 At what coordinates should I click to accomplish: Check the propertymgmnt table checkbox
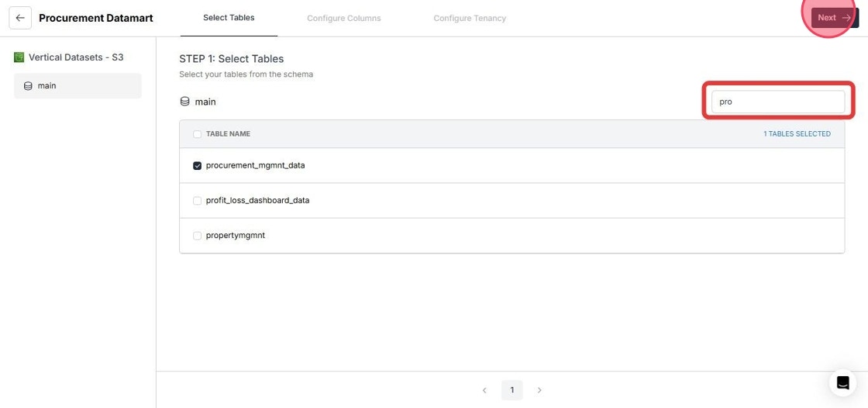197,236
